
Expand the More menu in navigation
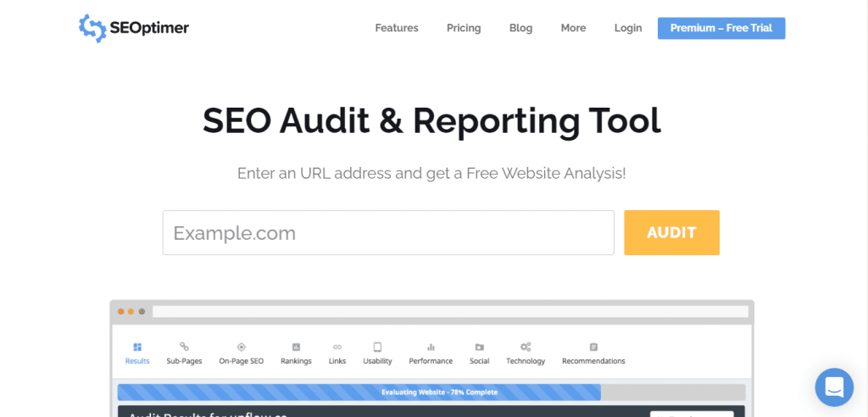573,28
